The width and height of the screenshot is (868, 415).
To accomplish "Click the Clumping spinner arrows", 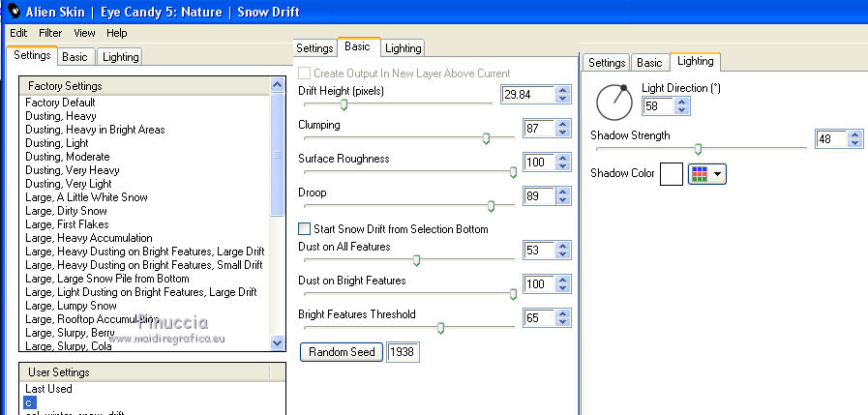I will tap(563, 129).
